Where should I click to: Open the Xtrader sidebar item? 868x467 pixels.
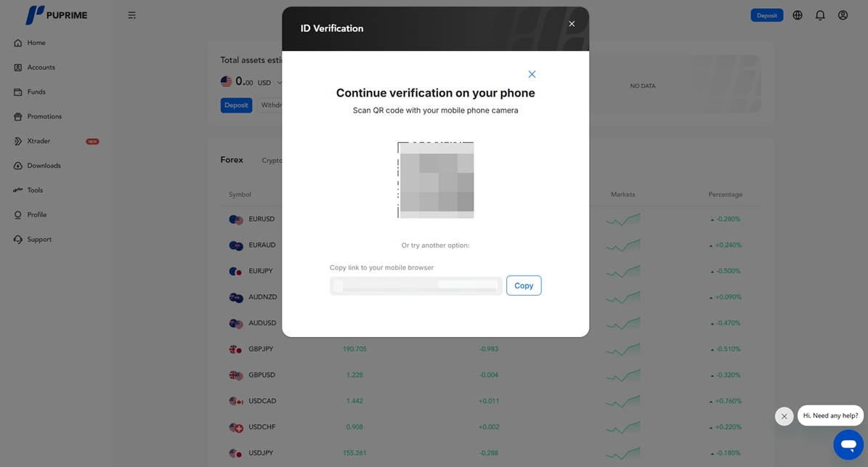click(38, 141)
